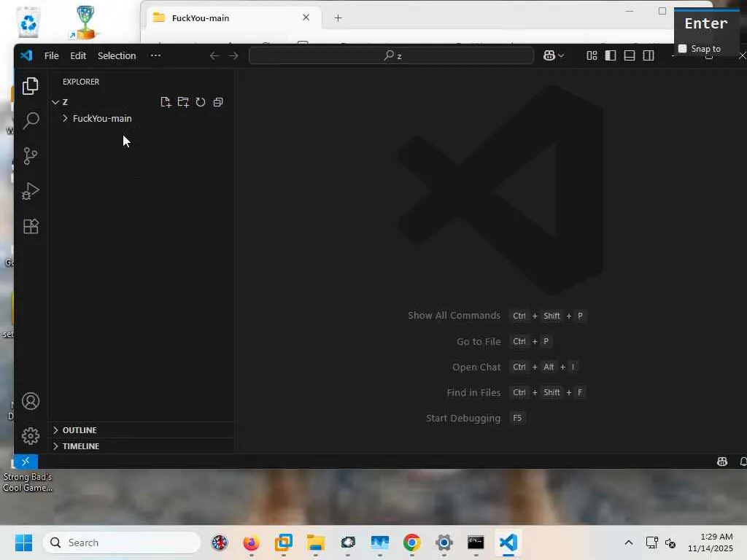Open the Search view in activity bar

[31, 121]
